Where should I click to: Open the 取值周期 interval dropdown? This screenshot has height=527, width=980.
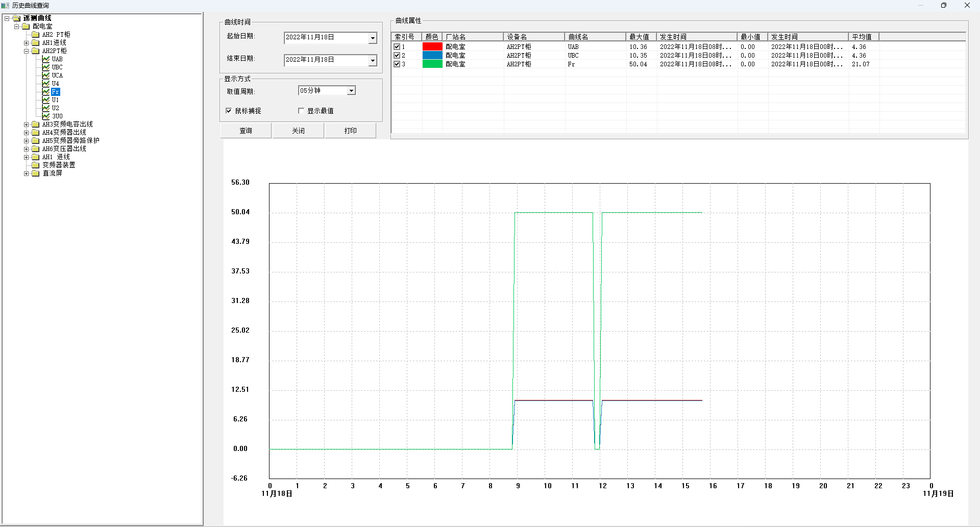pos(351,91)
